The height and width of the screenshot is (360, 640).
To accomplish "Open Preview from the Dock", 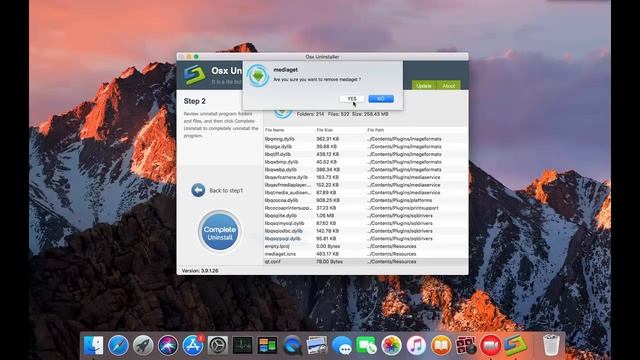I will pyautogui.click(x=317, y=345).
